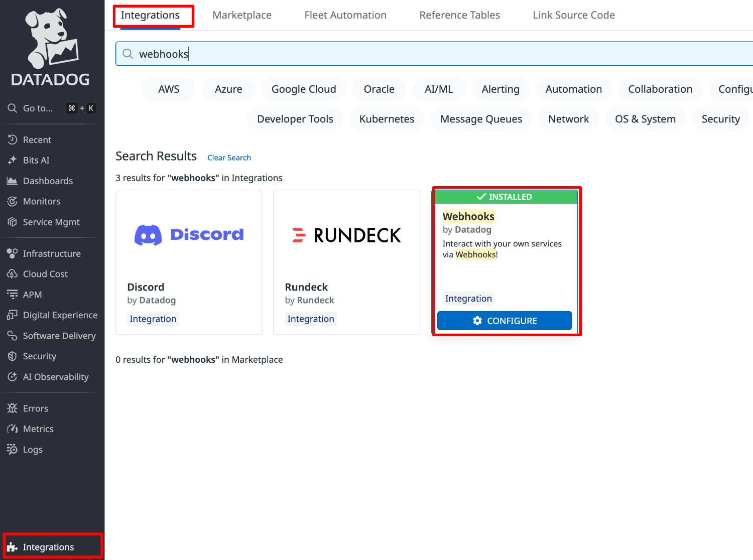Viewport: 753px width, 560px height.
Task: Open the Rundeck integration title
Action: pyautogui.click(x=306, y=287)
